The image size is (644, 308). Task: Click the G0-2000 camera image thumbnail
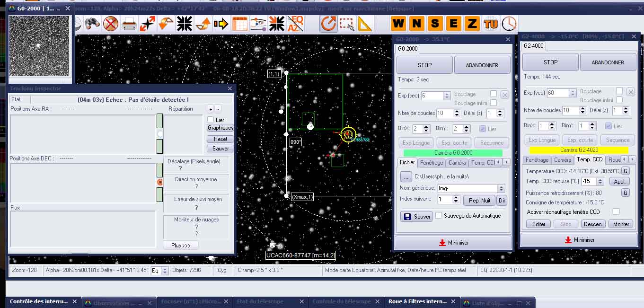pyautogui.click(x=39, y=45)
